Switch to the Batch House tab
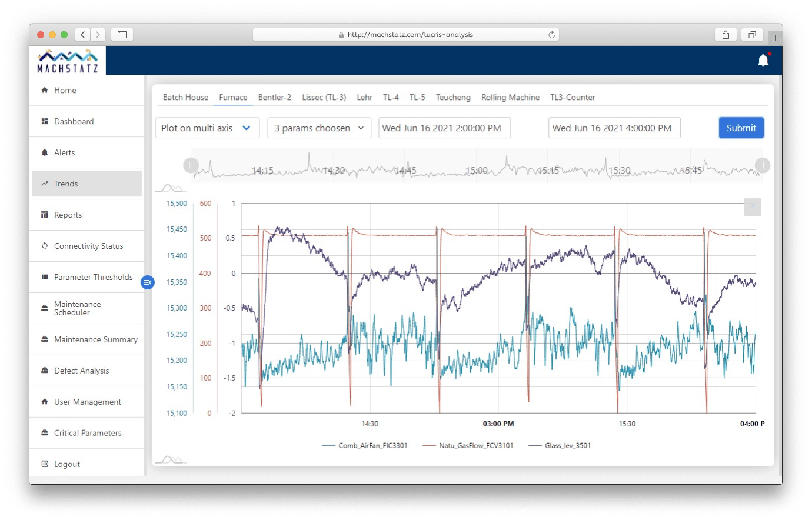Screen dimensions: 812x520 (x=185, y=98)
